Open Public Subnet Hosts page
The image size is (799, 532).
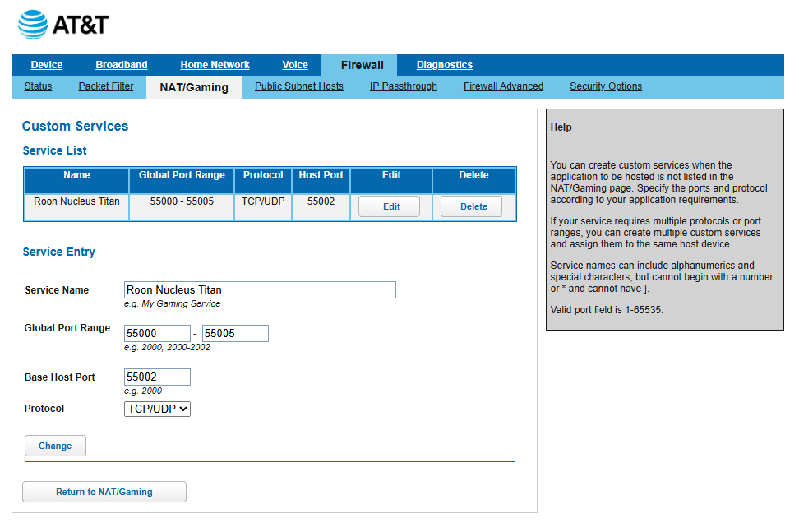[x=299, y=86]
